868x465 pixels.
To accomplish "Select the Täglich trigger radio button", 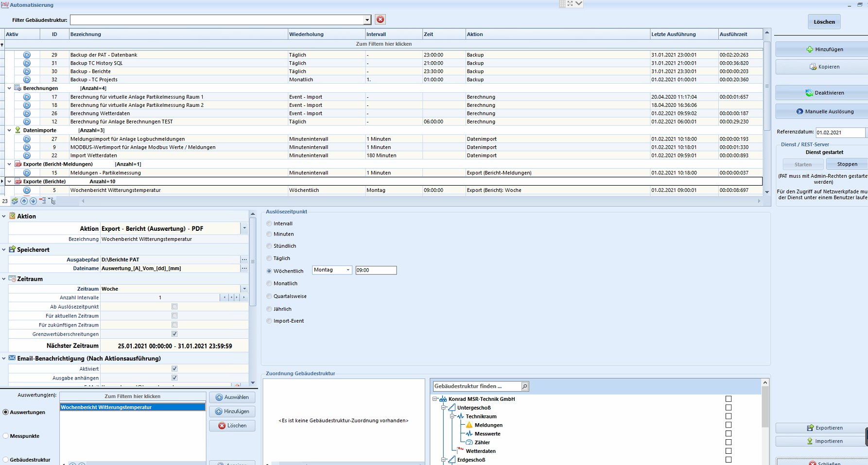I will (x=269, y=258).
